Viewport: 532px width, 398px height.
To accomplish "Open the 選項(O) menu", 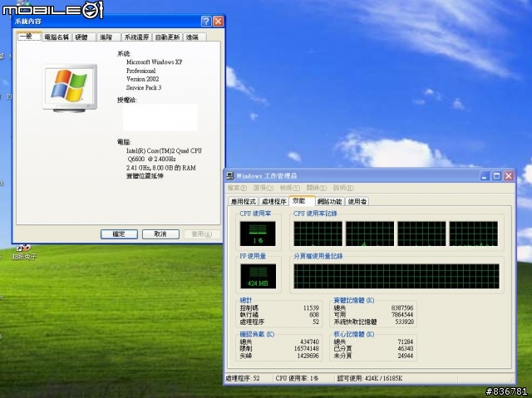I will (x=264, y=188).
